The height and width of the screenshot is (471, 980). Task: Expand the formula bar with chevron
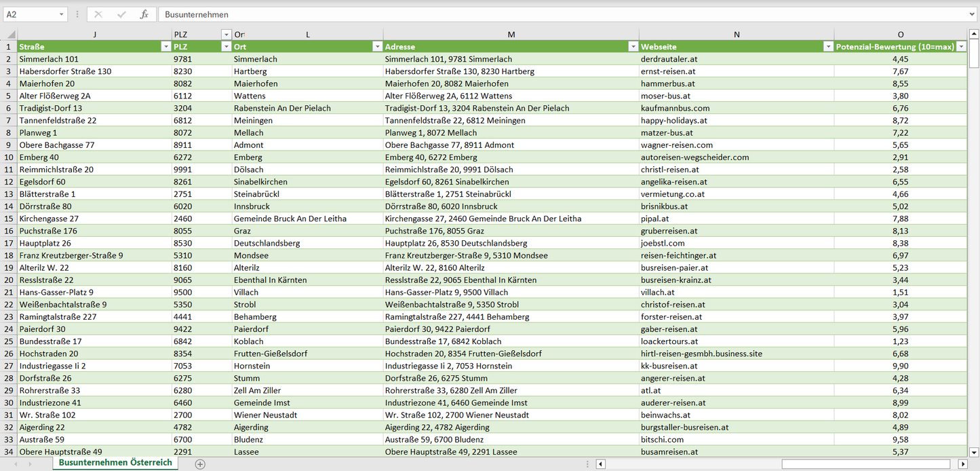[973, 14]
